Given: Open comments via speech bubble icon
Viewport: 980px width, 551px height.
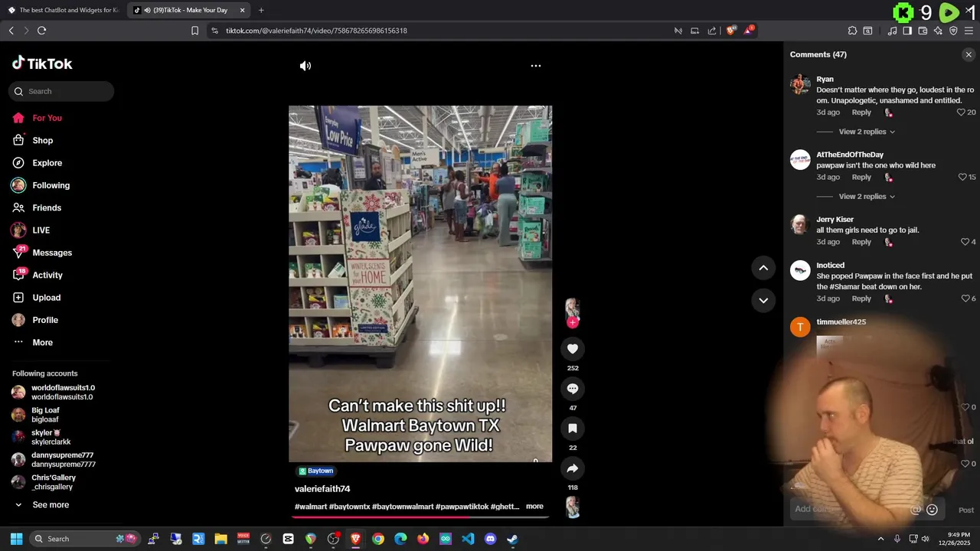Looking at the screenshot, I should [573, 389].
